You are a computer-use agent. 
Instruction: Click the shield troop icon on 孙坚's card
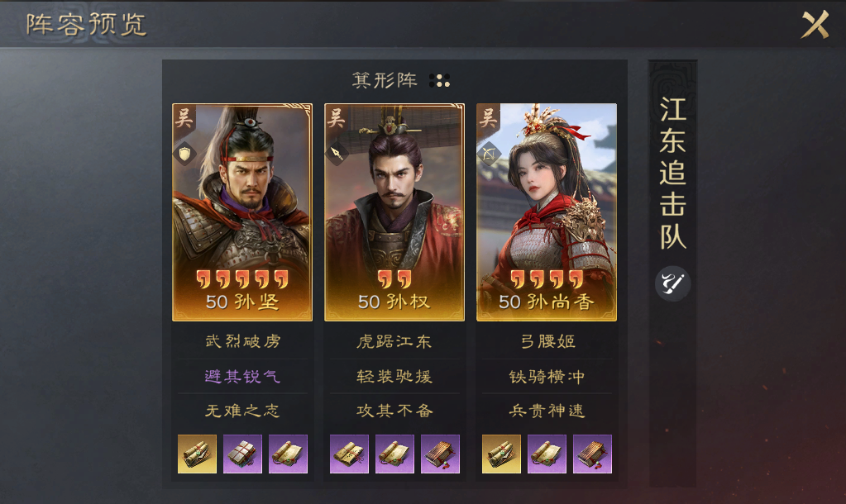[184, 154]
